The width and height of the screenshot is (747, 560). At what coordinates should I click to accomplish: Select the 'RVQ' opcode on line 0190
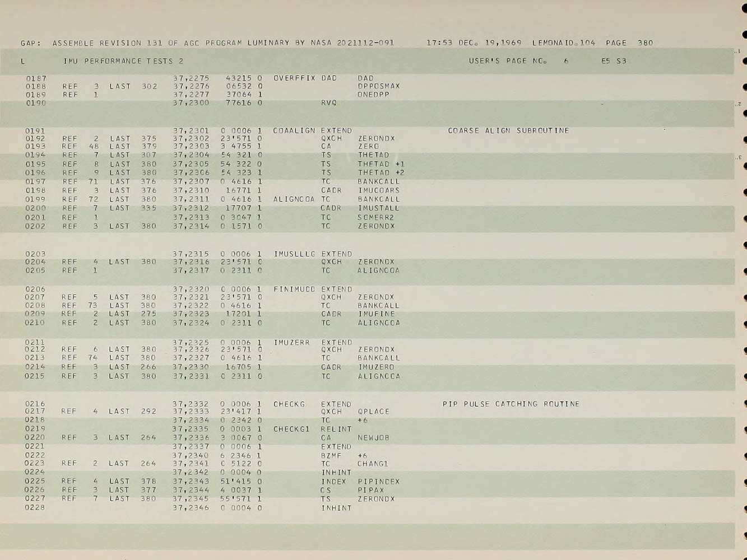329,103
